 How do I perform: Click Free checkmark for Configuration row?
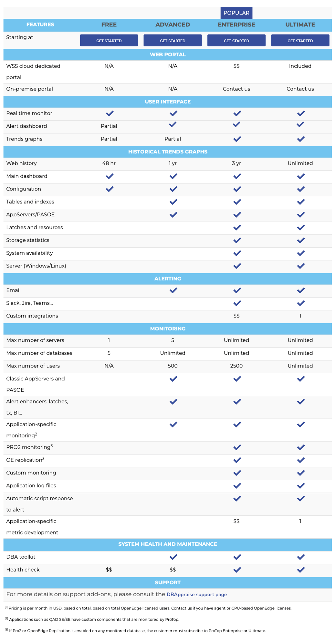click(x=110, y=189)
